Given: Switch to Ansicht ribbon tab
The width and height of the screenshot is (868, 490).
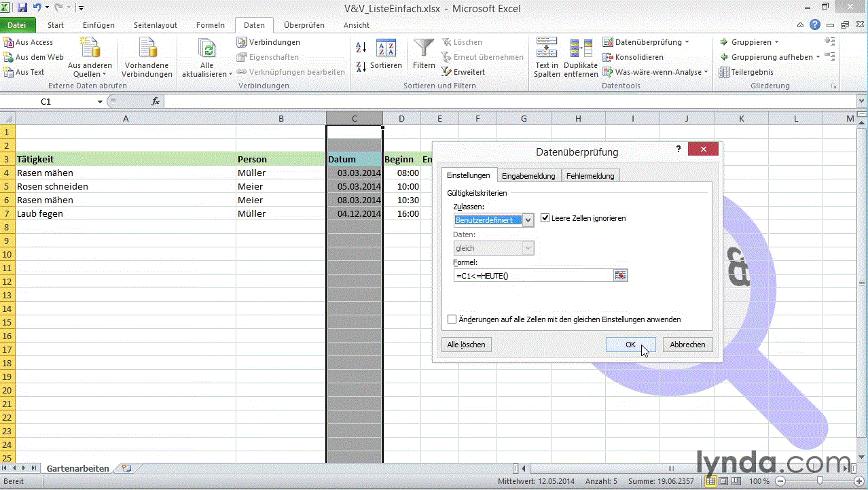Looking at the screenshot, I should [x=357, y=25].
